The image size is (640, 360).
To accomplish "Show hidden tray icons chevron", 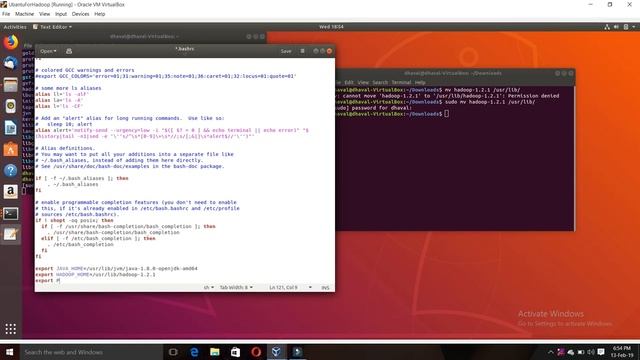I will click(551, 352).
